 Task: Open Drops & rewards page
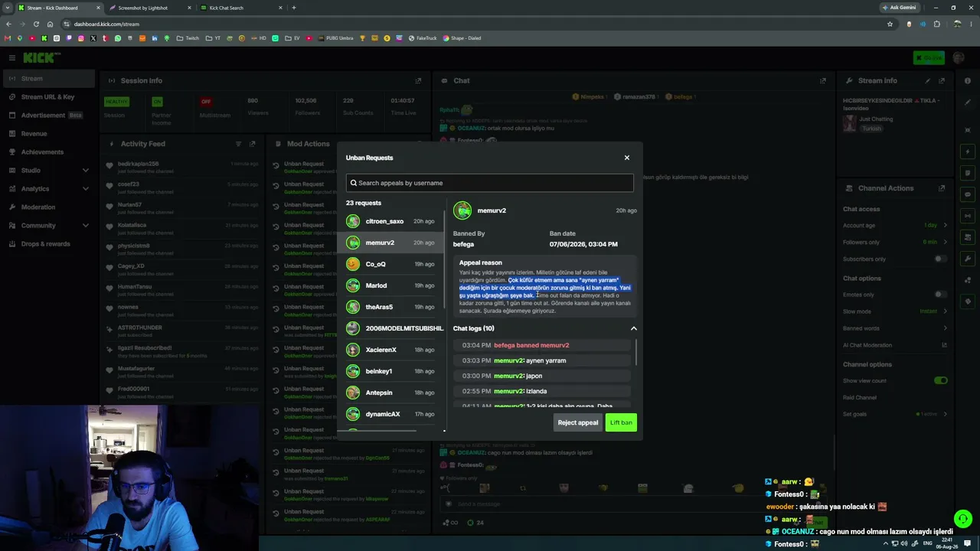(x=47, y=244)
